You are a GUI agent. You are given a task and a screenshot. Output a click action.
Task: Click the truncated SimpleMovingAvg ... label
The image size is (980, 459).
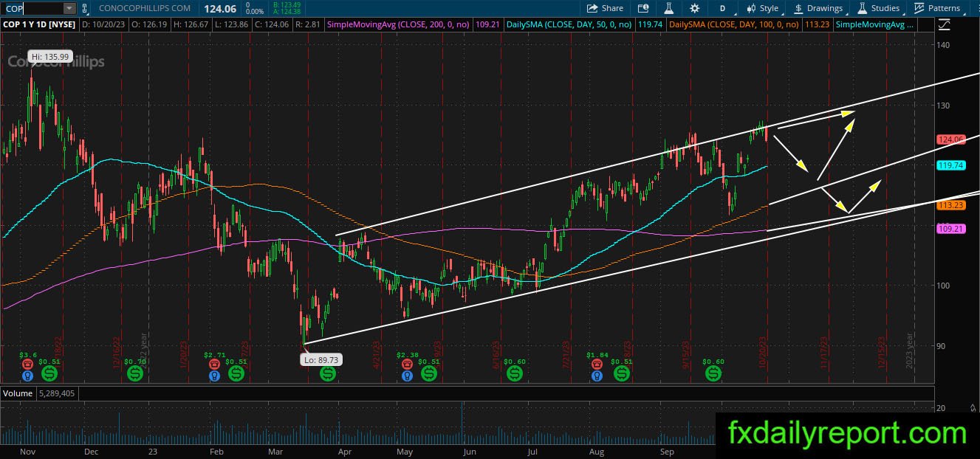[874, 24]
